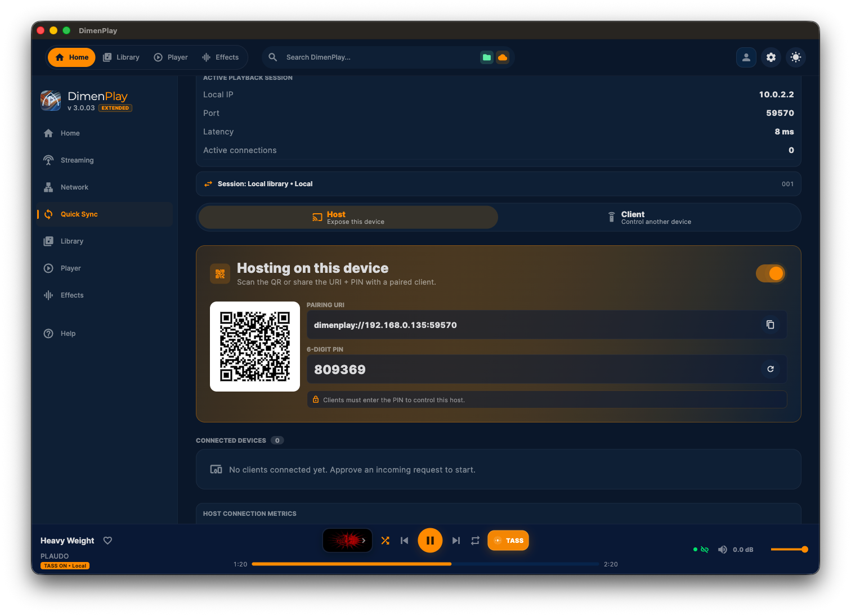Open Network in the sidebar
The height and width of the screenshot is (616, 851).
105,187
